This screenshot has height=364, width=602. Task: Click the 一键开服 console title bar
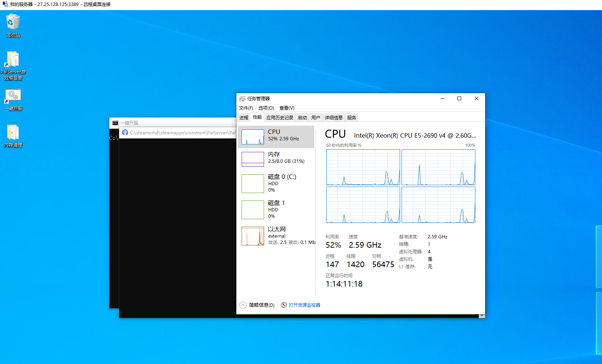[x=173, y=123]
